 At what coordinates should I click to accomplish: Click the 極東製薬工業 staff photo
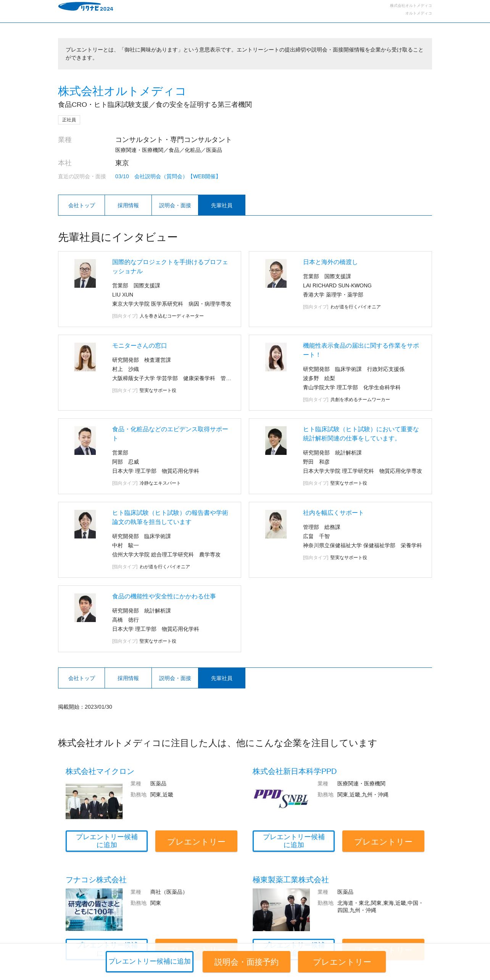pos(281,910)
